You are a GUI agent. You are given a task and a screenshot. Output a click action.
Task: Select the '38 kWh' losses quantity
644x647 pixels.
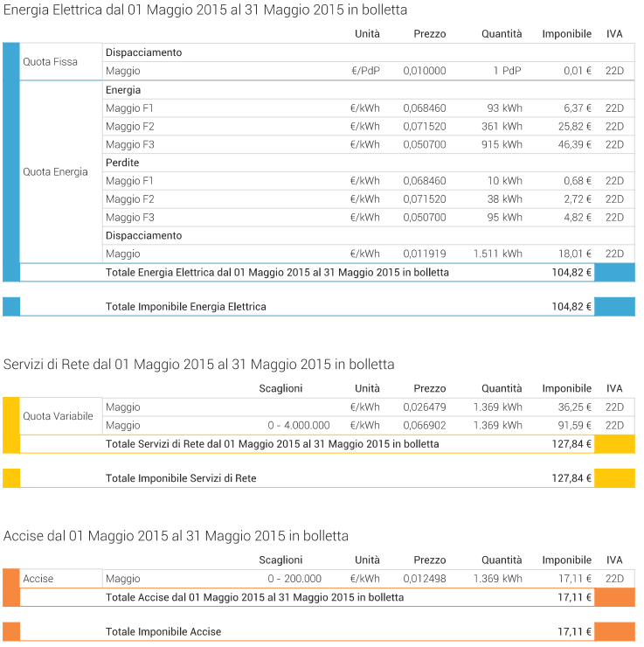[x=505, y=198]
